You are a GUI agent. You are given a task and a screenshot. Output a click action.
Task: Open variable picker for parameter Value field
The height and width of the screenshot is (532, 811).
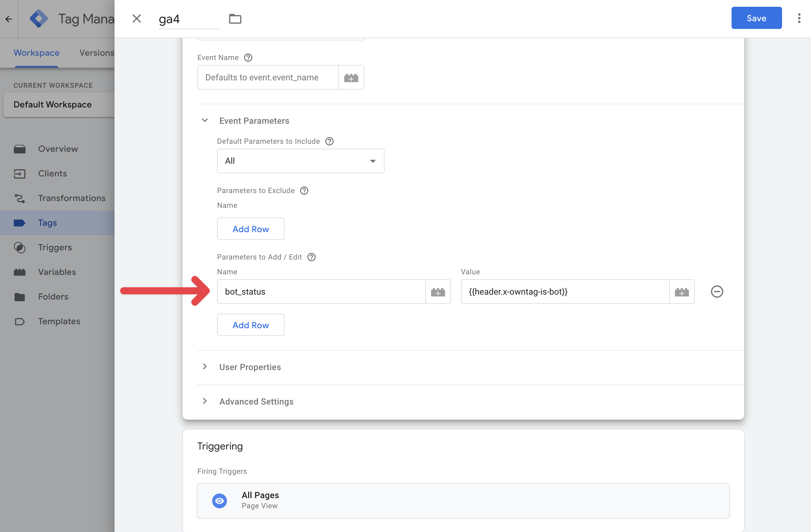[681, 292]
